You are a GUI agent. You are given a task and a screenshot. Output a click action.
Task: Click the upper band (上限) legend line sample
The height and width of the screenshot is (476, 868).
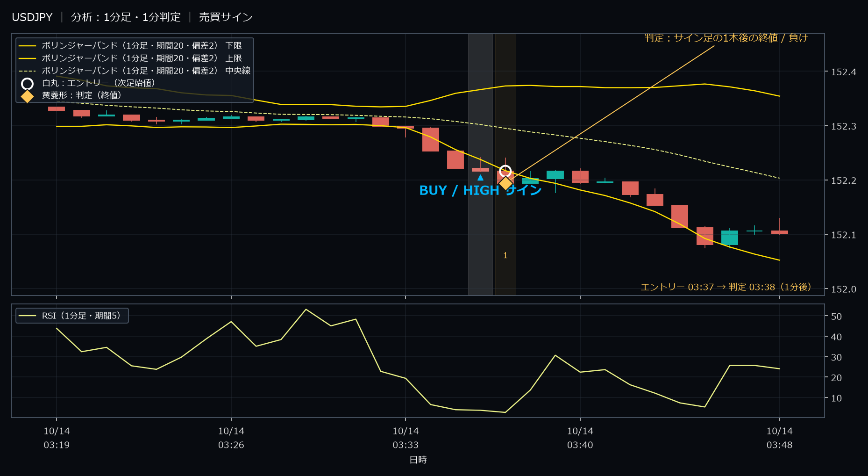click(x=28, y=58)
